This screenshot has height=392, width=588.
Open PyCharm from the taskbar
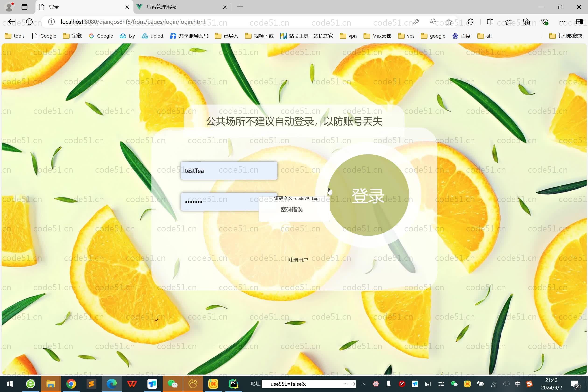(233, 384)
